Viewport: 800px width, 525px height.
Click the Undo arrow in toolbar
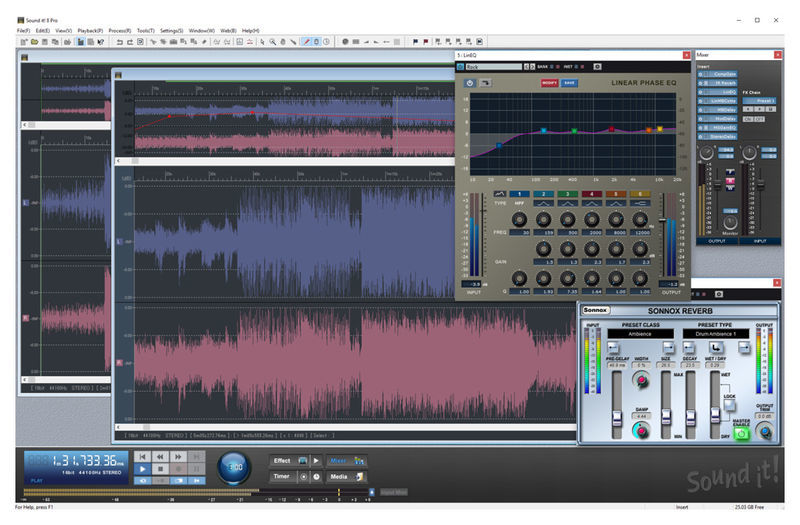120,42
